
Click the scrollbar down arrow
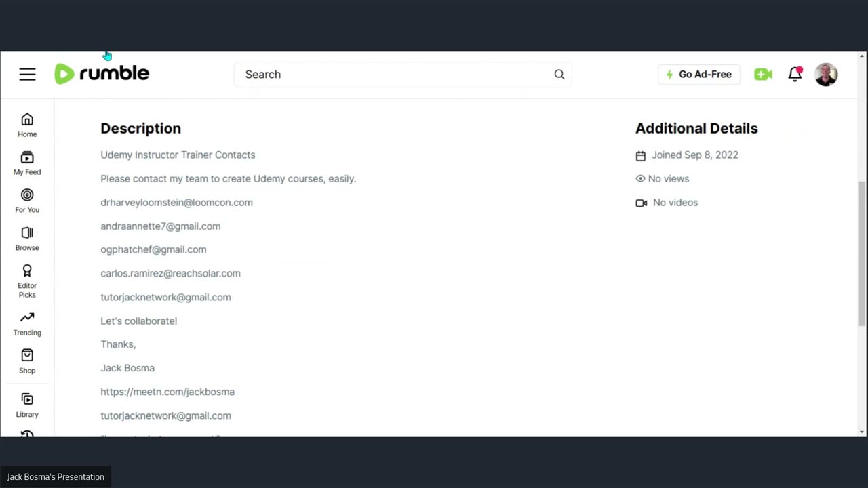(862, 432)
